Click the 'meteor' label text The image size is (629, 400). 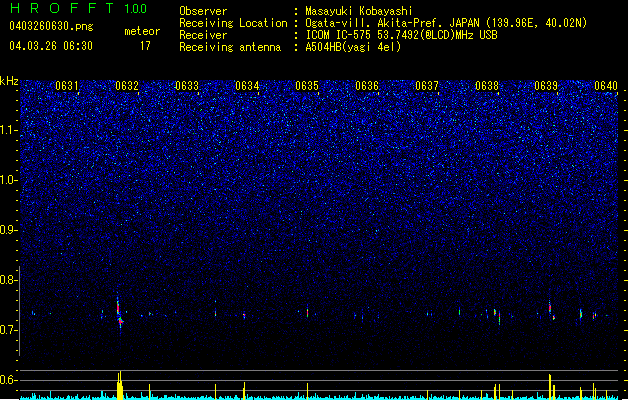pyautogui.click(x=142, y=31)
